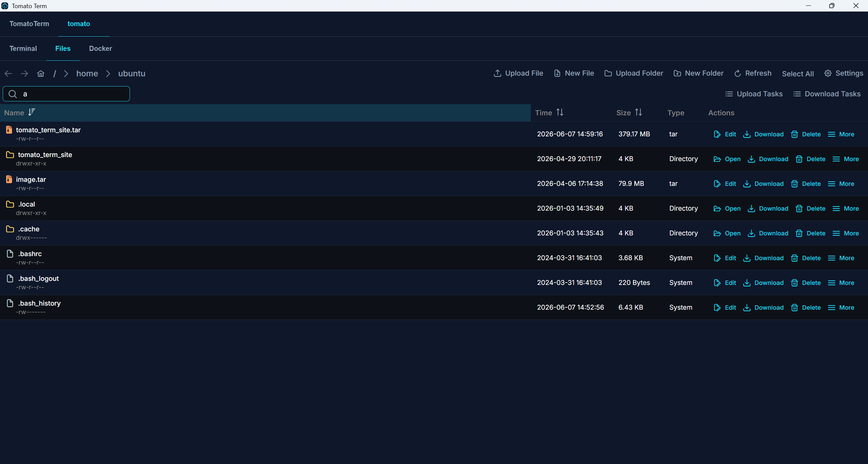Go back using the left arrow icon
Viewport: 868px width, 464px height.
click(x=8, y=74)
